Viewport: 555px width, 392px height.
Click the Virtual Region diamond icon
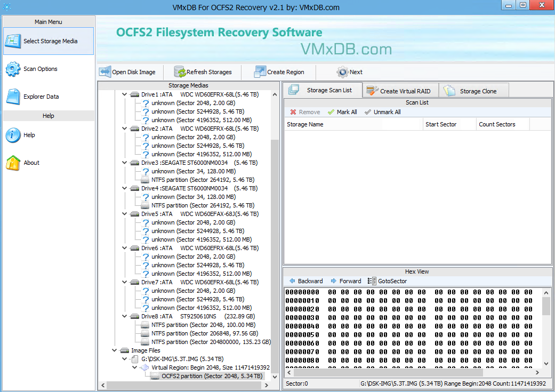click(x=145, y=367)
